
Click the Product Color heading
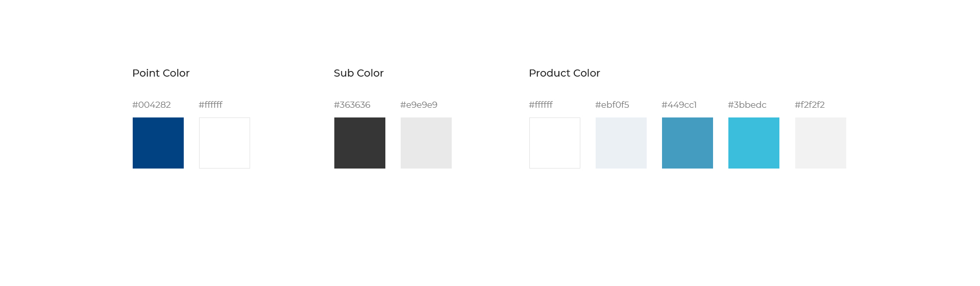pyautogui.click(x=565, y=73)
